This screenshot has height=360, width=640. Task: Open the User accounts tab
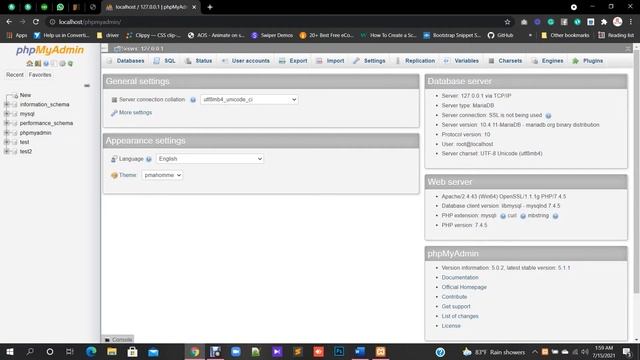click(246, 61)
